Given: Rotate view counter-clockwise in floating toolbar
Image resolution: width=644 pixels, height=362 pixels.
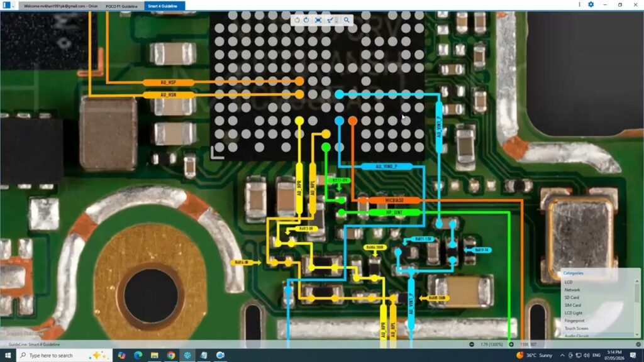Looking at the screenshot, I should pos(297,19).
